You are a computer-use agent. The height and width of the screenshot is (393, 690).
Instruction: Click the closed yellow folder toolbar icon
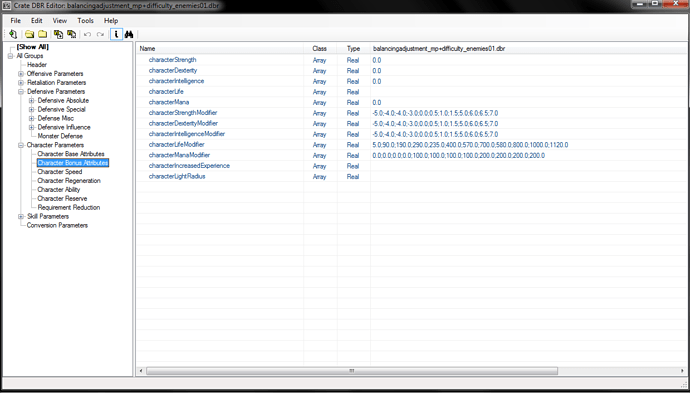click(43, 34)
